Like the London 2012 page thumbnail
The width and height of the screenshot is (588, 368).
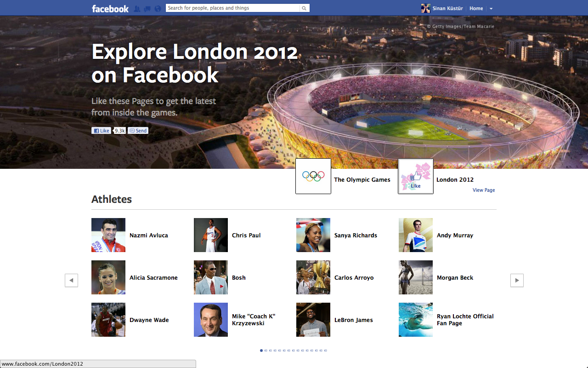416,176
